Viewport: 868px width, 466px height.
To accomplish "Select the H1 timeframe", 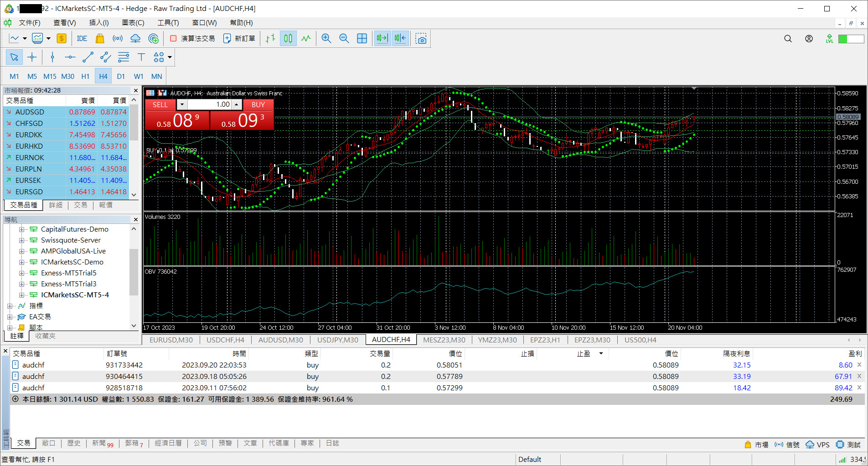I will coord(85,76).
